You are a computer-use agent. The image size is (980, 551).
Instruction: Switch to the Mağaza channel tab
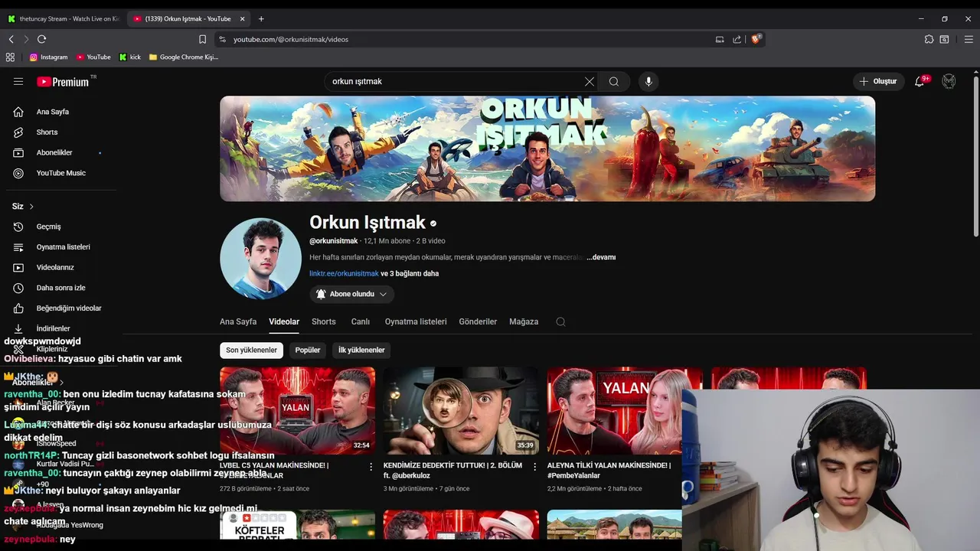click(x=524, y=322)
